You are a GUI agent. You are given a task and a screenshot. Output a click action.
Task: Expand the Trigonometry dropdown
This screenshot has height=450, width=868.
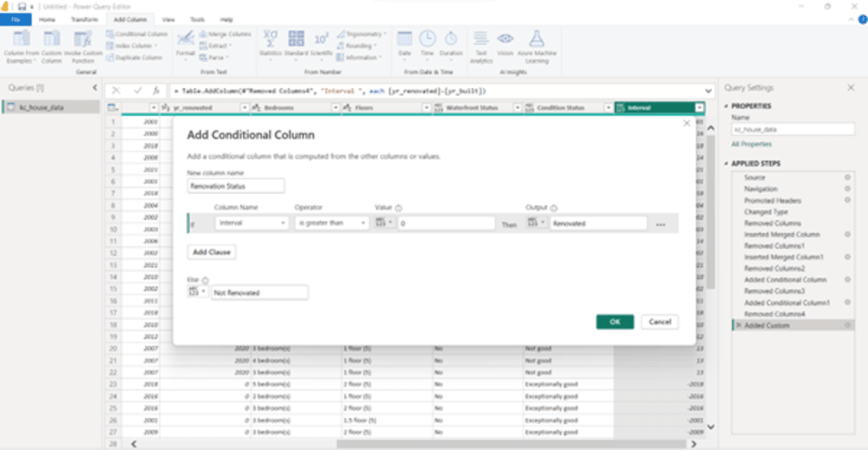tap(385, 34)
